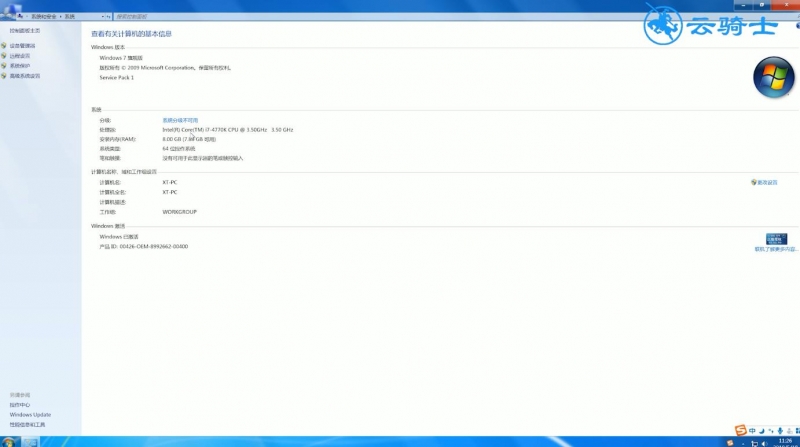Open the Windows Start button

click(x=8, y=442)
